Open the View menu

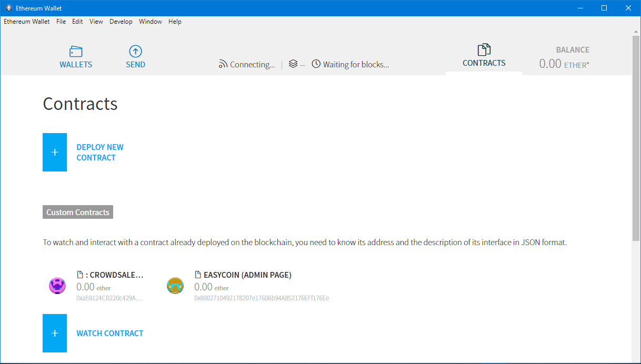96,22
